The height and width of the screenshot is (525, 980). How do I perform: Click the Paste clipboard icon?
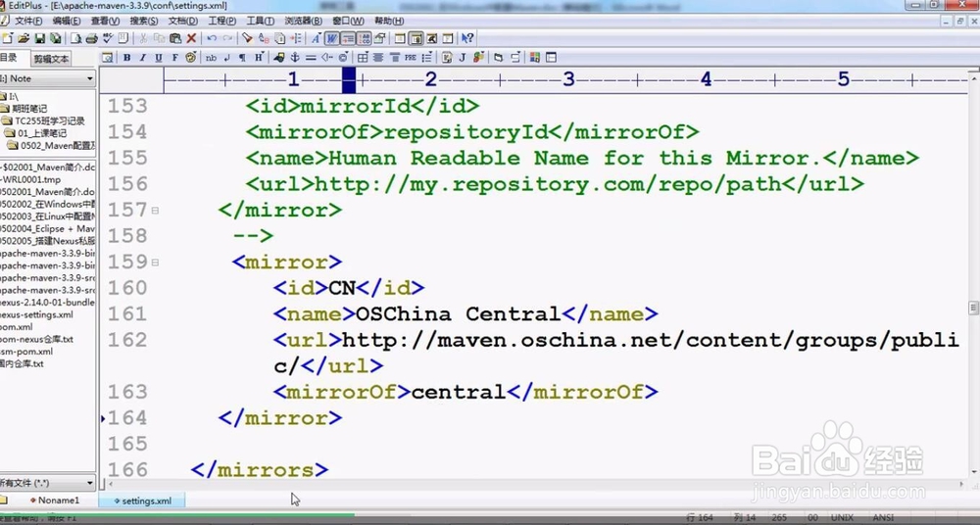(x=175, y=39)
